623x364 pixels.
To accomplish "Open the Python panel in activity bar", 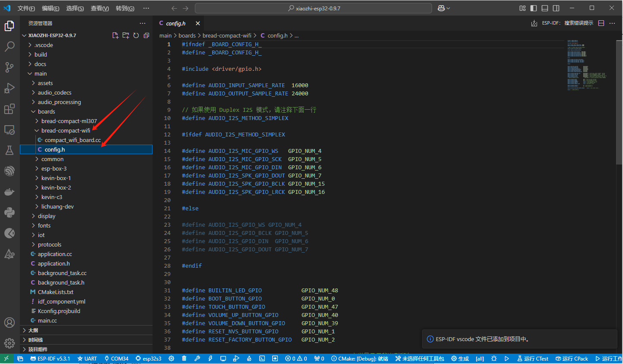I will (x=10, y=212).
